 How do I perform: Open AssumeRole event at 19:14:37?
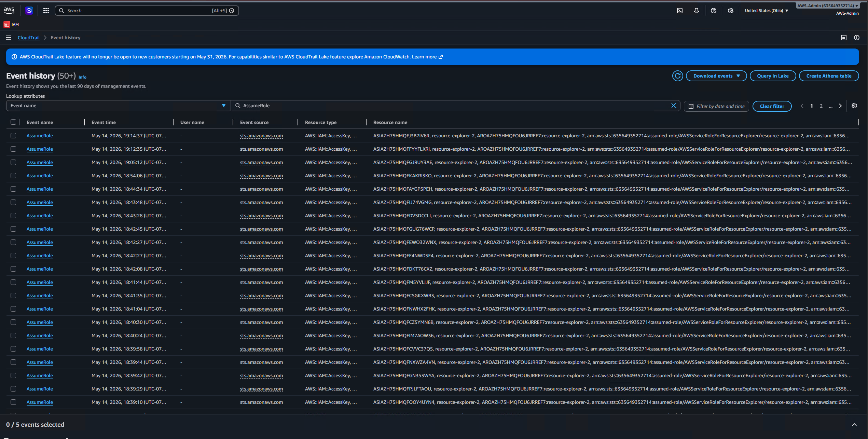tap(40, 136)
